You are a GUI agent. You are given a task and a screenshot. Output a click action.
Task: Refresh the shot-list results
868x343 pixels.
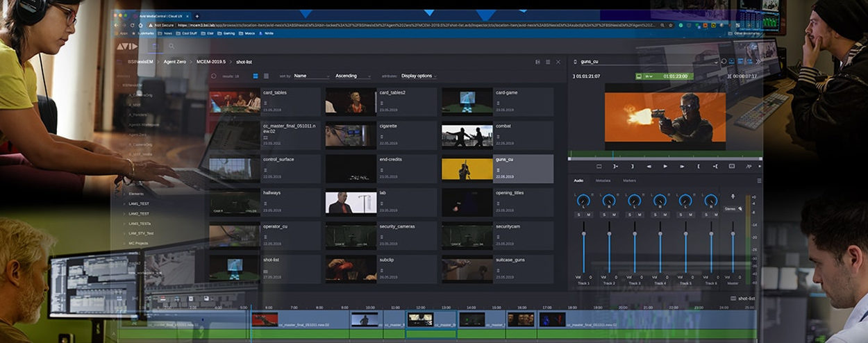213,76
